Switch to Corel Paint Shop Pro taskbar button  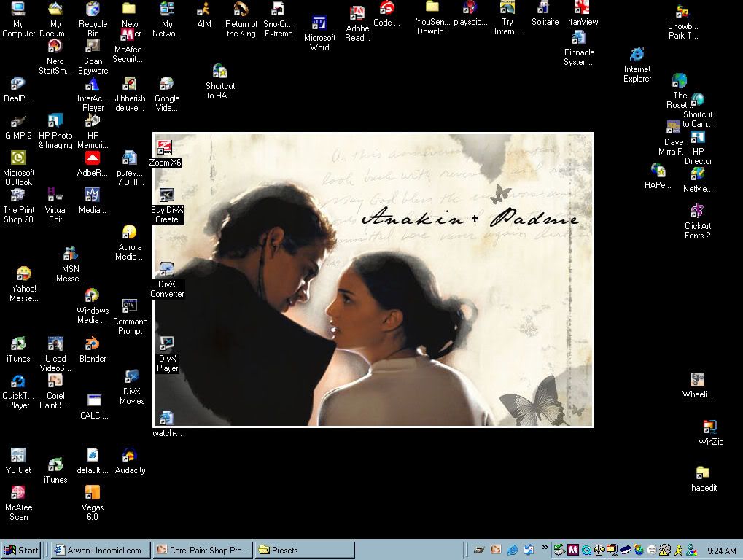pyautogui.click(x=203, y=550)
